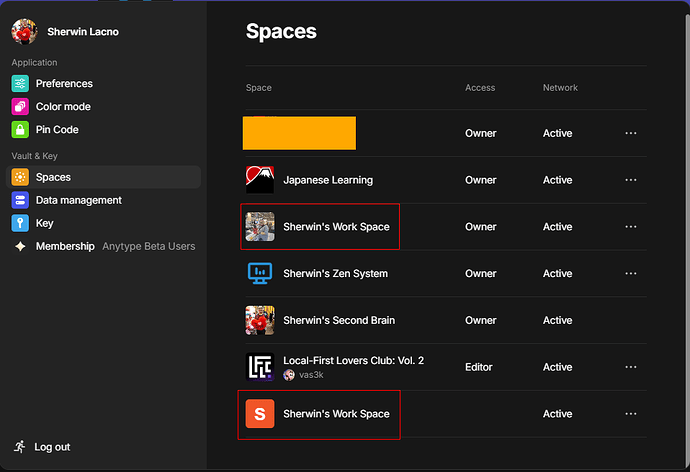Open Color mode via its pink icon

click(x=20, y=106)
